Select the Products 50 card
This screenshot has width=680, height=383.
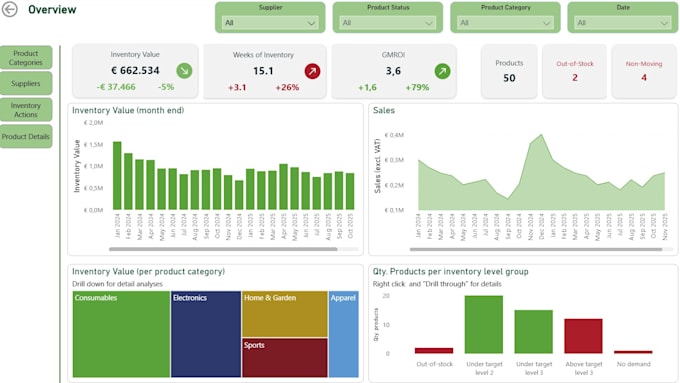509,71
